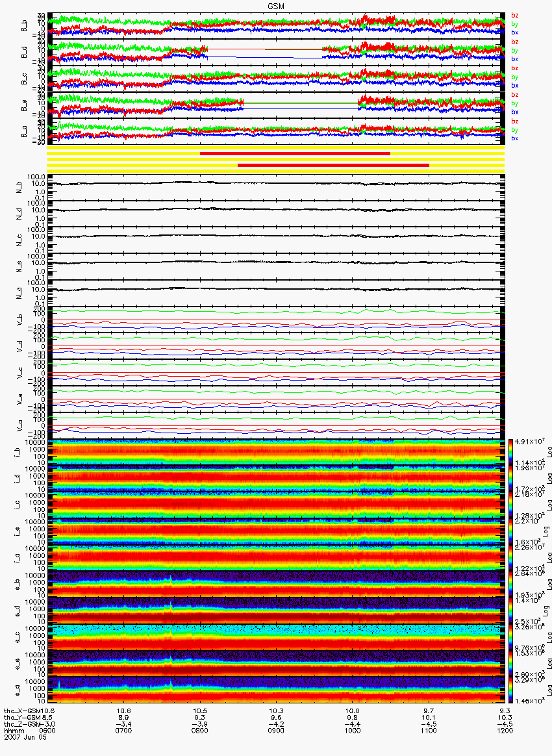Select the B_d axis label
552x756 pixels.
[24, 53]
